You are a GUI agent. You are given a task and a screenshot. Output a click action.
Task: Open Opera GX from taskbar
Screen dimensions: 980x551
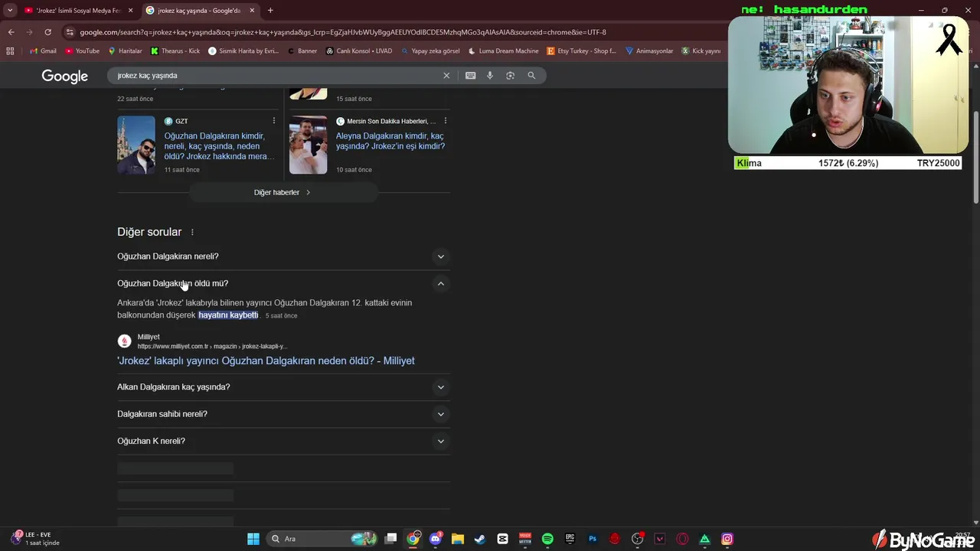coord(682,539)
